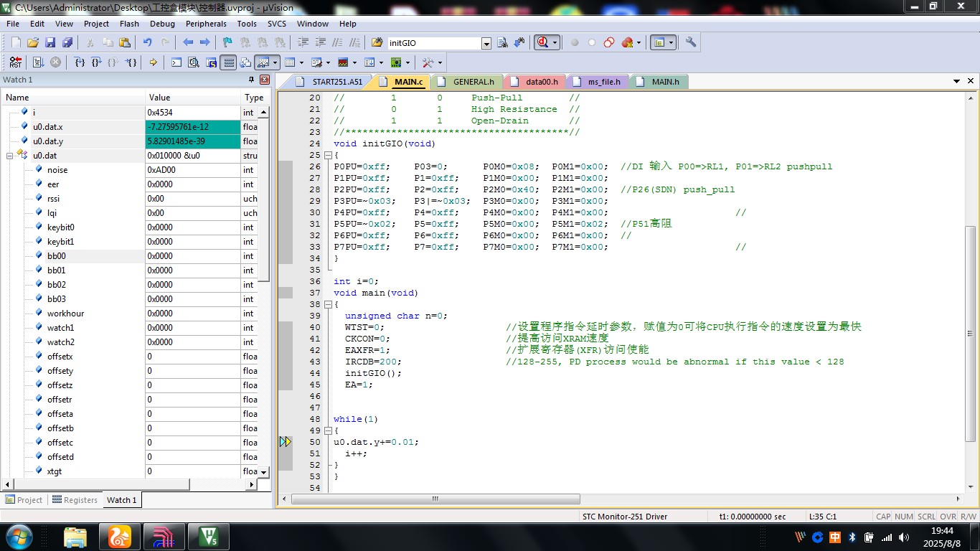Switch to the Project bottom tab
Screen dimensions: 980x551
pos(24,500)
